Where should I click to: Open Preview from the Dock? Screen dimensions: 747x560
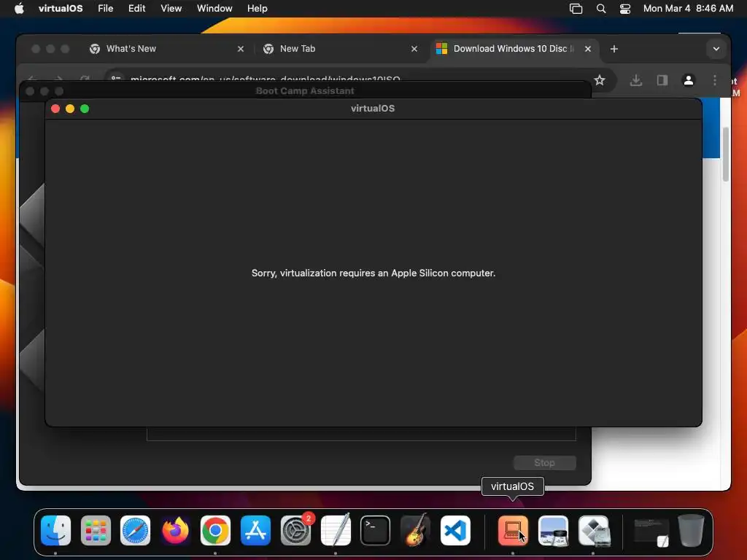click(553, 531)
